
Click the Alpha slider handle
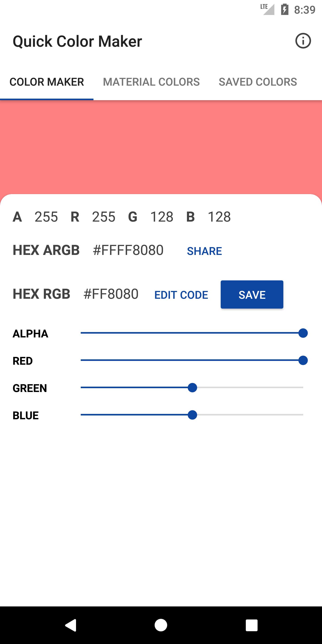tap(303, 333)
